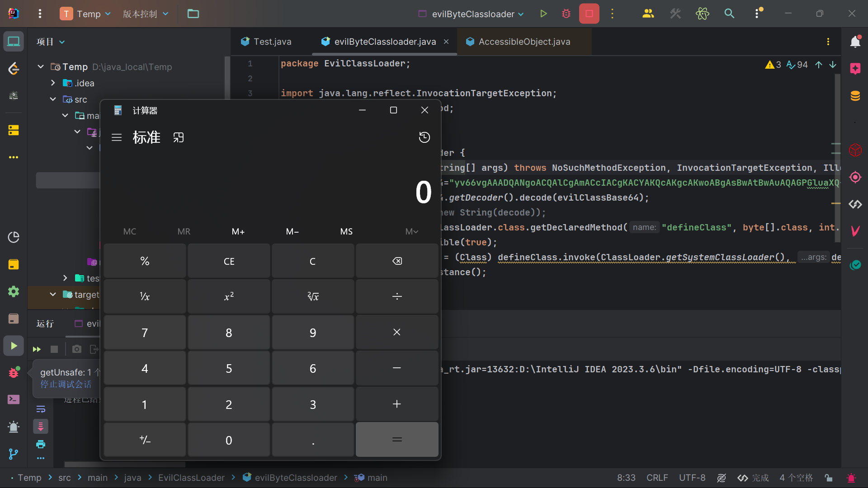Open calculator history clock icon

tap(424, 137)
